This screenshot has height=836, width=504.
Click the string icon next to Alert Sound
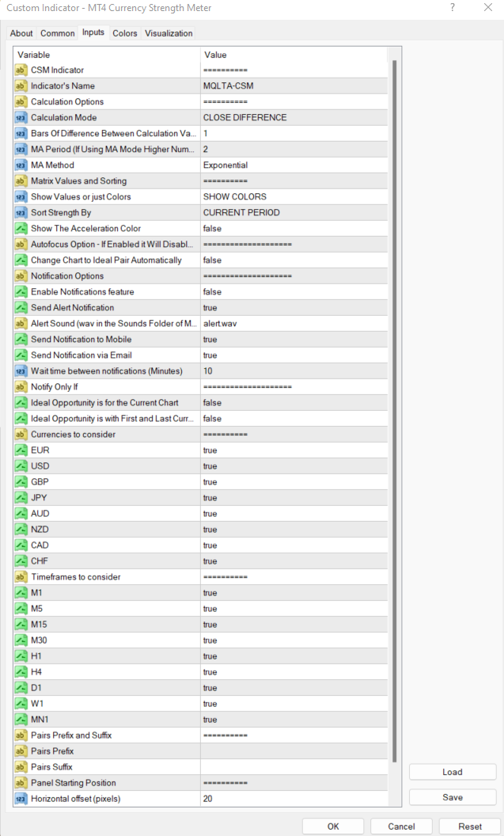pyautogui.click(x=21, y=324)
